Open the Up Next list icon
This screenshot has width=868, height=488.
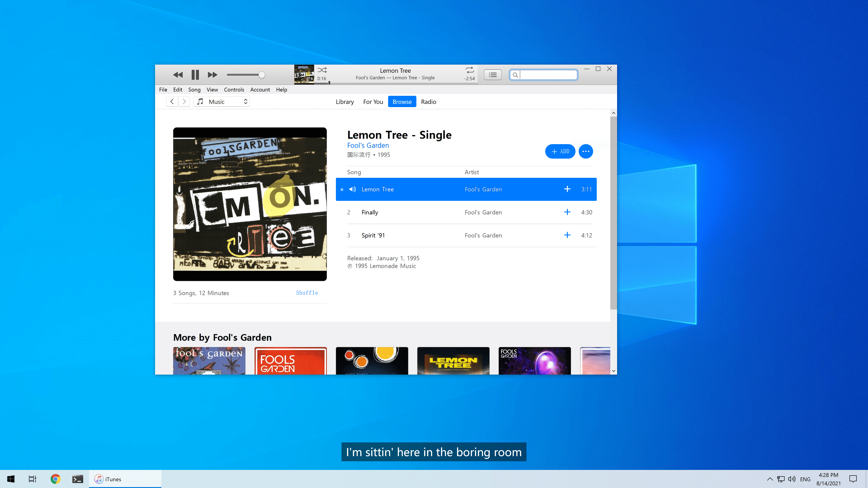click(x=493, y=75)
